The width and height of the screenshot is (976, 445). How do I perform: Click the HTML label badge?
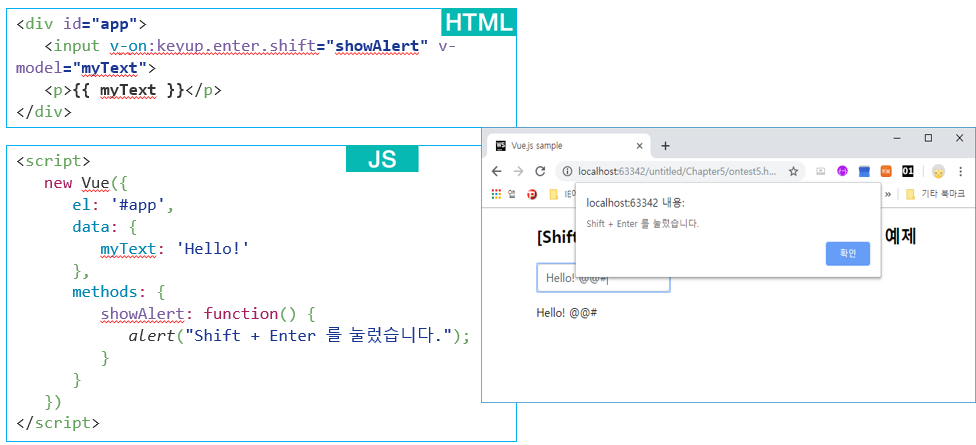[x=479, y=22]
